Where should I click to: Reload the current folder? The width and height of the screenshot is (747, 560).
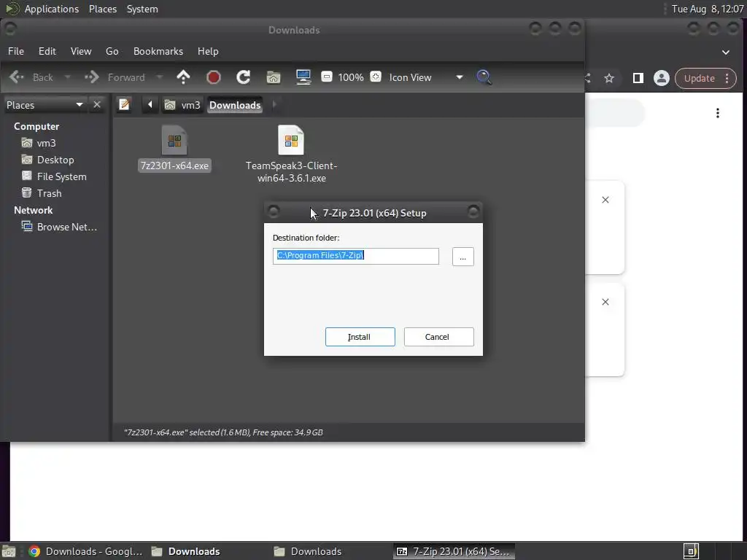pyautogui.click(x=244, y=77)
